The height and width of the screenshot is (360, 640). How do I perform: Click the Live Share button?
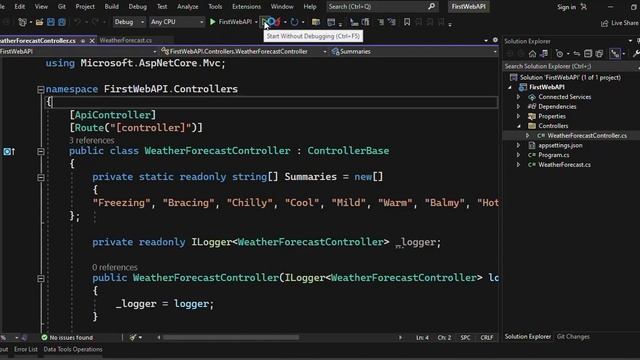pos(620,23)
